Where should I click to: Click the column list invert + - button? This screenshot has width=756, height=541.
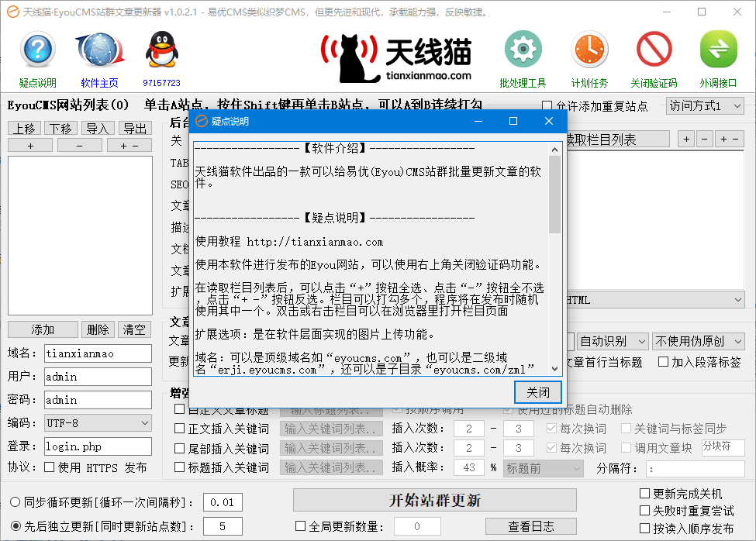point(730,140)
